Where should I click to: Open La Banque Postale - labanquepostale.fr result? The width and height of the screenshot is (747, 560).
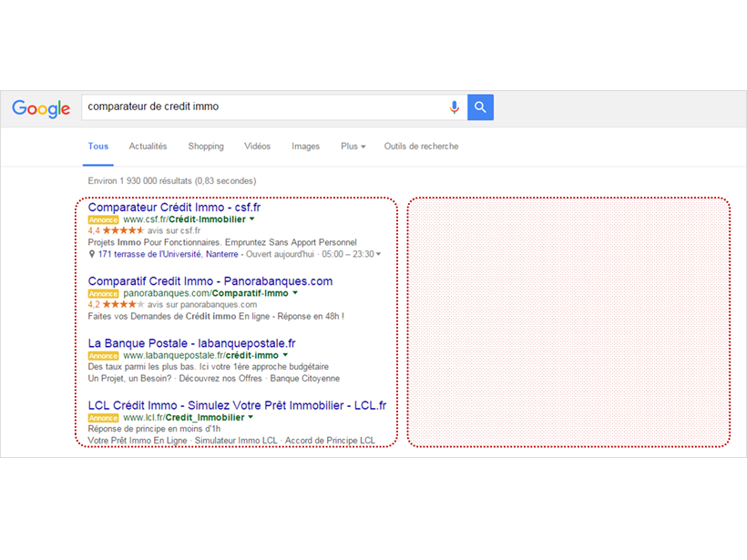coord(191,343)
